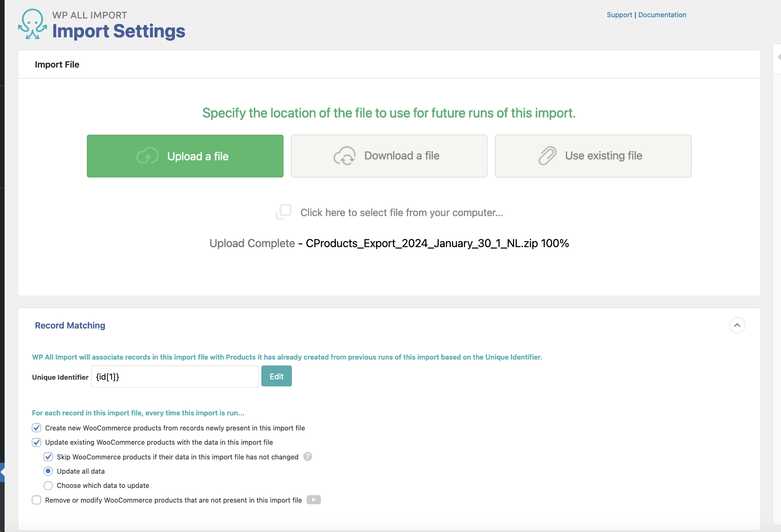The height and width of the screenshot is (532, 781).
Task: Click the left arrow on right side panel
Action: pyautogui.click(x=778, y=57)
